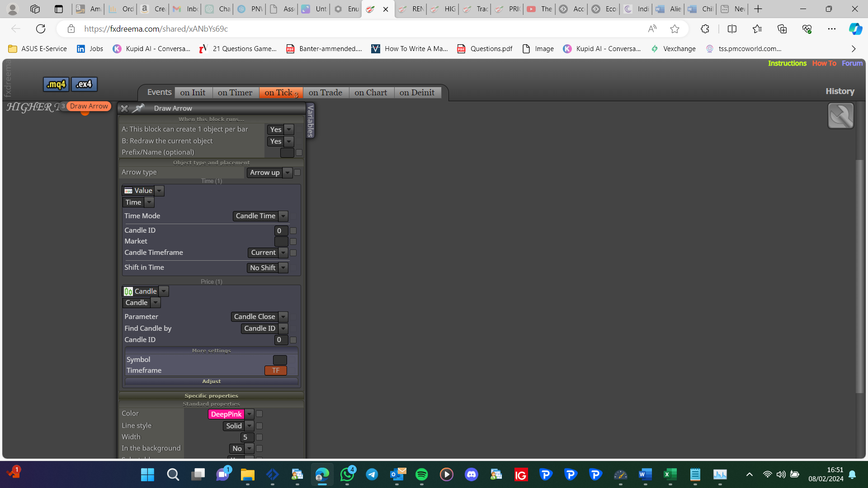
Task: Open Spotify from the taskbar
Action: coord(421,474)
